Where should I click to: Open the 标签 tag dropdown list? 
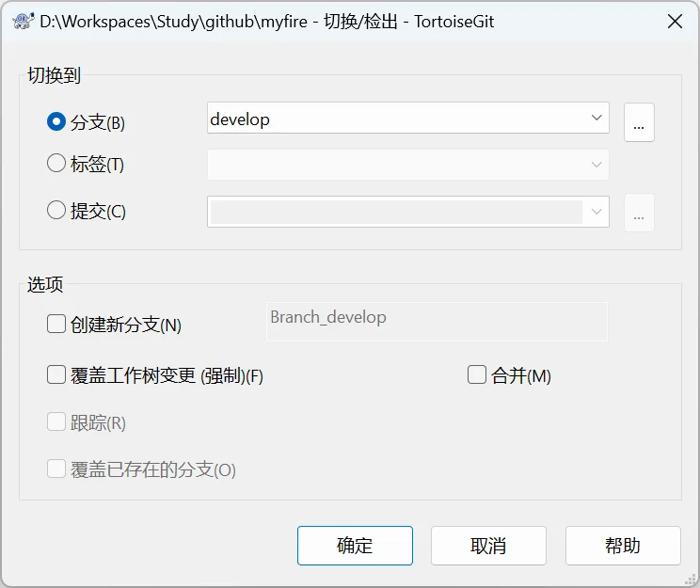(596, 165)
